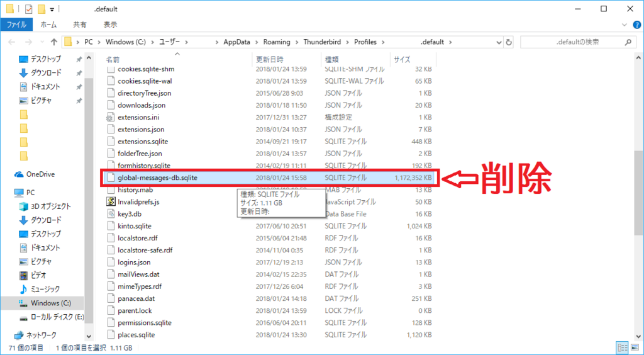Click the refresh button by address bar
644x355 pixels.
509,42
